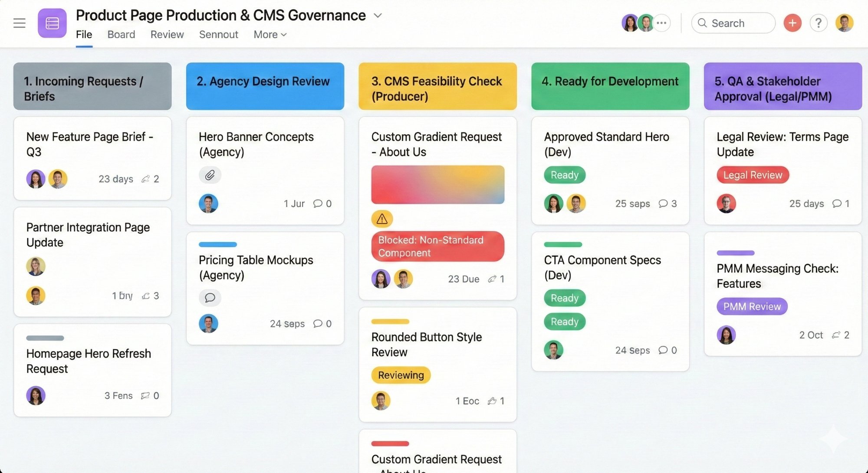
Task: Expand the project title dropdown arrow
Action: click(377, 15)
